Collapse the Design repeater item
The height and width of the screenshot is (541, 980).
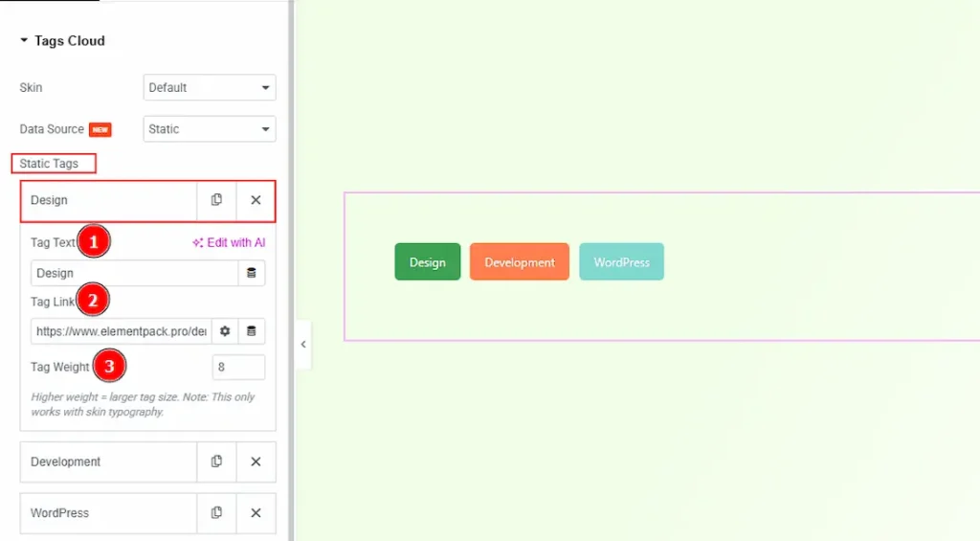(x=109, y=200)
